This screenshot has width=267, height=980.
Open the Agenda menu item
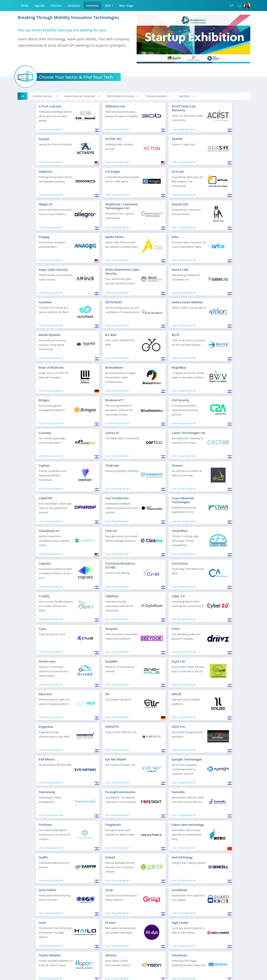(x=40, y=6)
